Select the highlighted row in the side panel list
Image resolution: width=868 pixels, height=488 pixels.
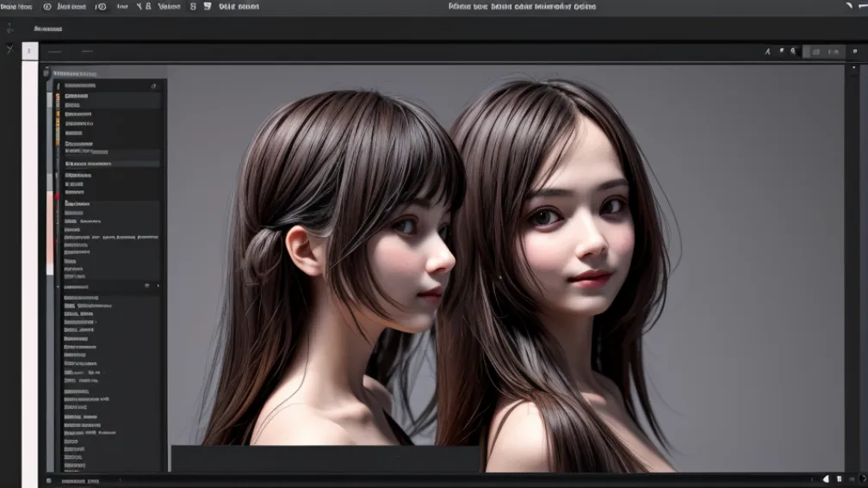[x=112, y=164]
